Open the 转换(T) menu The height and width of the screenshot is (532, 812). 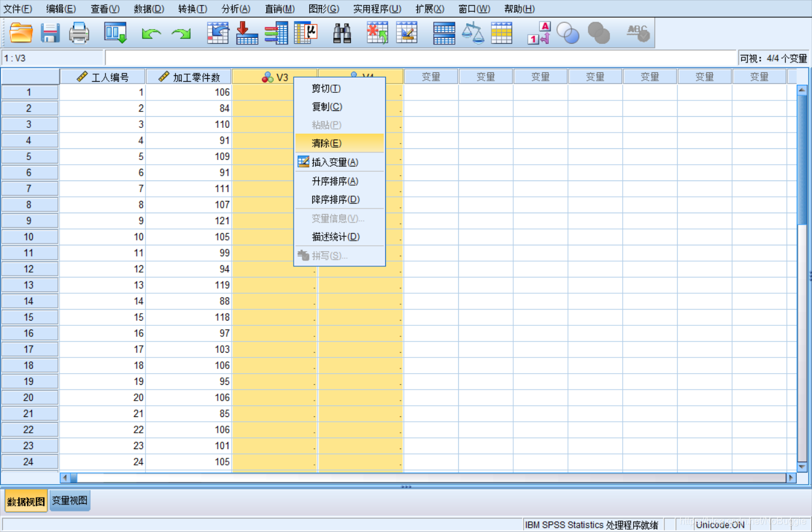(193, 9)
